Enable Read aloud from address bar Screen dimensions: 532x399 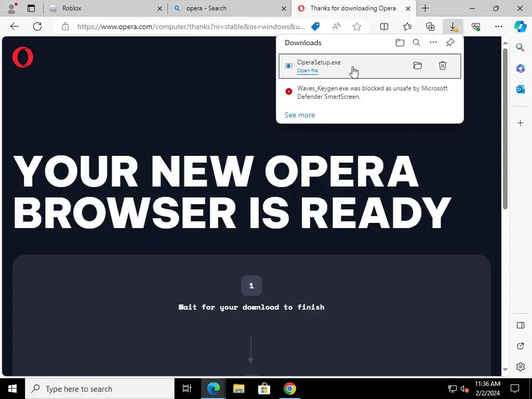[x=336, y=26]
